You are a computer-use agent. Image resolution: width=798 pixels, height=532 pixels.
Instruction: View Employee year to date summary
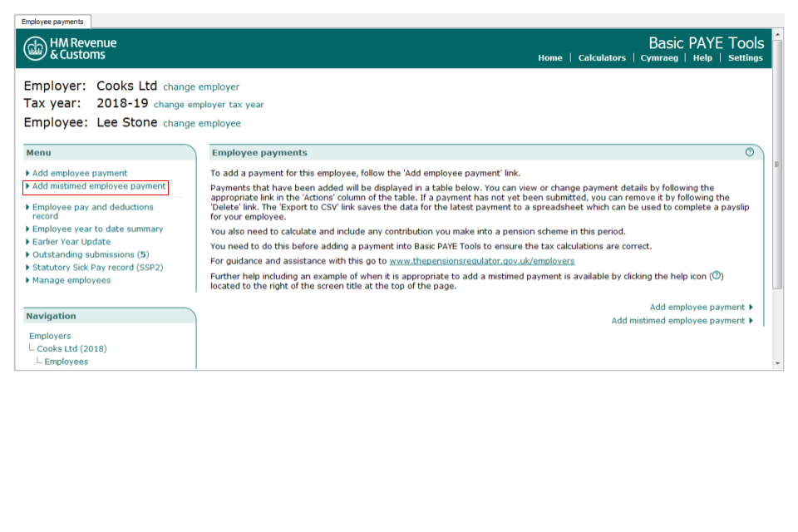click(98, 229)
